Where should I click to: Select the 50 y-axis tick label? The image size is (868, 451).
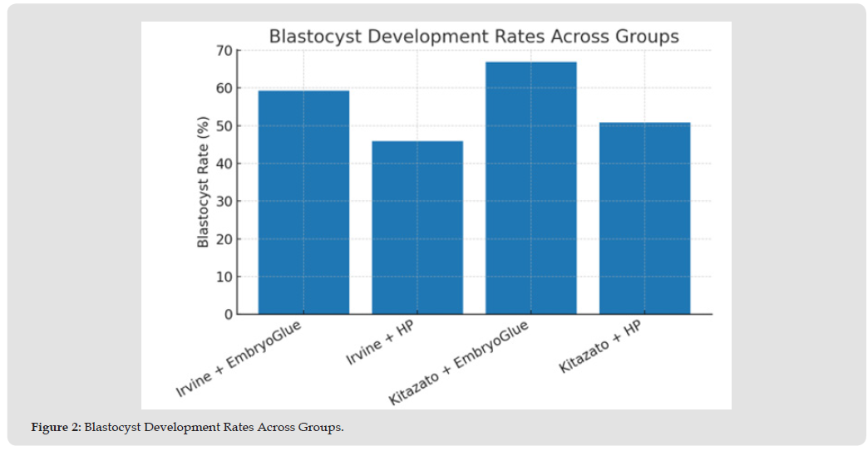[224, 126]
